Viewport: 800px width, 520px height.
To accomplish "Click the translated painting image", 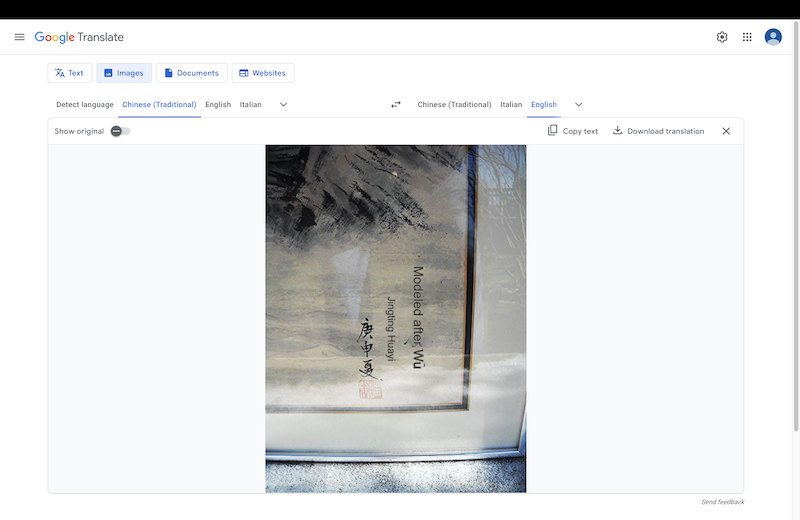I will pyautogui.click(x=396, y=318).
